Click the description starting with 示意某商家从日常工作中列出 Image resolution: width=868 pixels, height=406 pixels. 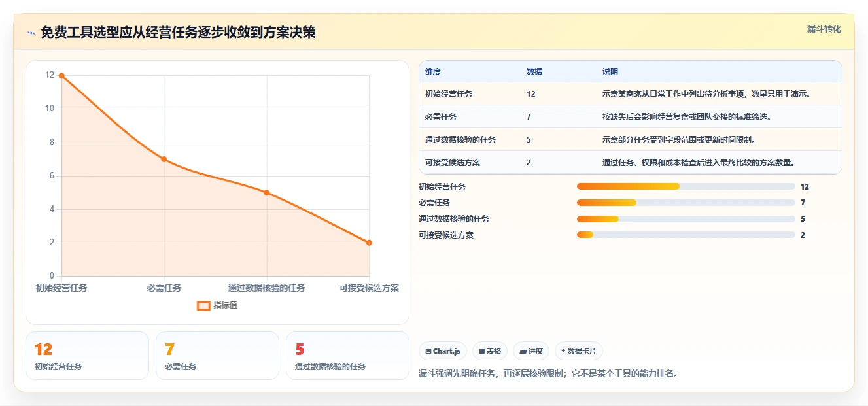(707, 94)
